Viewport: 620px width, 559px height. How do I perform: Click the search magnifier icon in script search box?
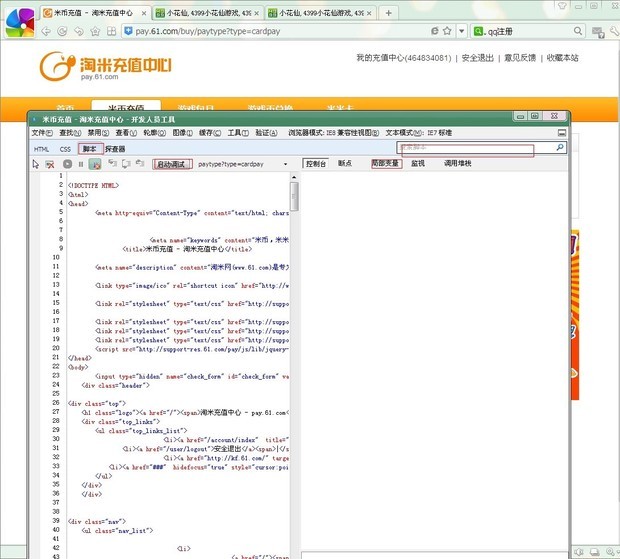[x=560, y=148]
